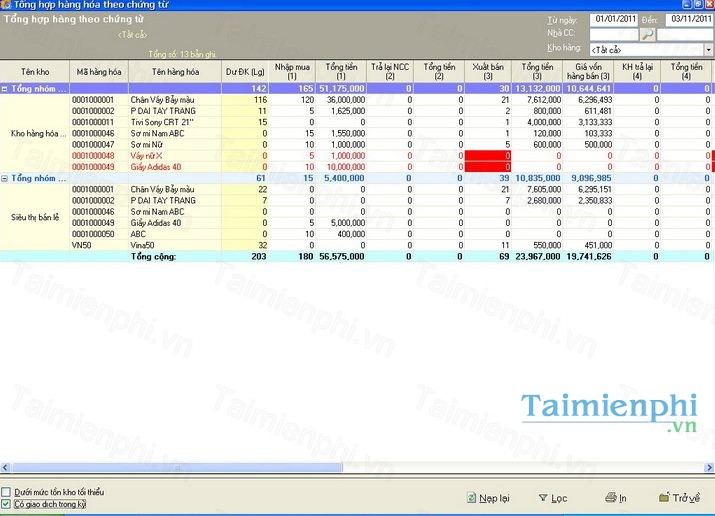Screen dimensions: 715x516
Task: Uncheck the Có giao dịch trong kỳ checkbox
Action: tap(7, 504)
